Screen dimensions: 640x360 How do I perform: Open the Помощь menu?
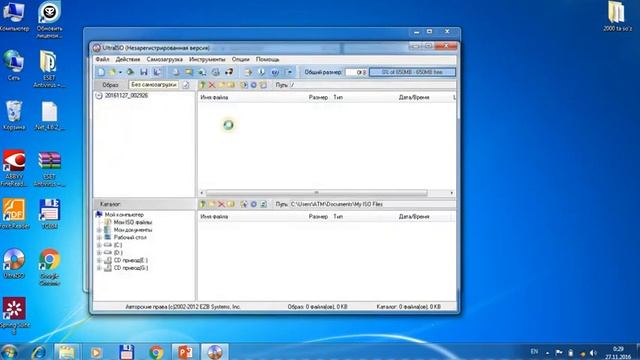pyautogui.click(x=267, y=59)
